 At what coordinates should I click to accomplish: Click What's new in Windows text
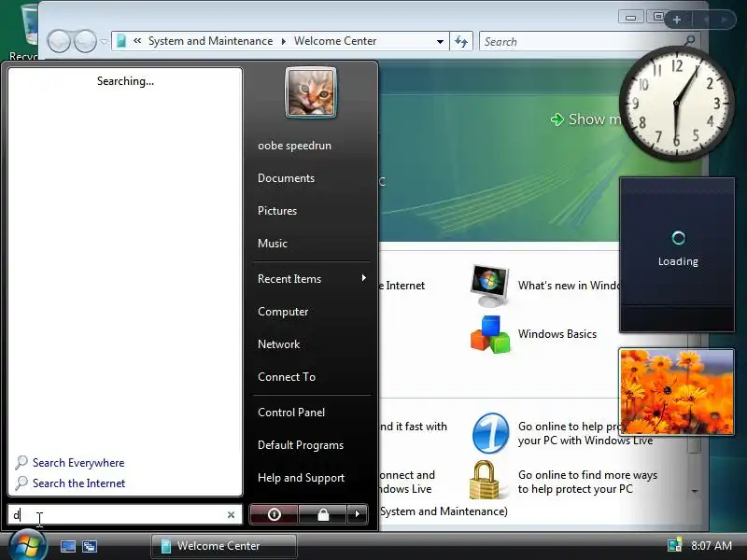pyautogui.click(x=569, y=286)
